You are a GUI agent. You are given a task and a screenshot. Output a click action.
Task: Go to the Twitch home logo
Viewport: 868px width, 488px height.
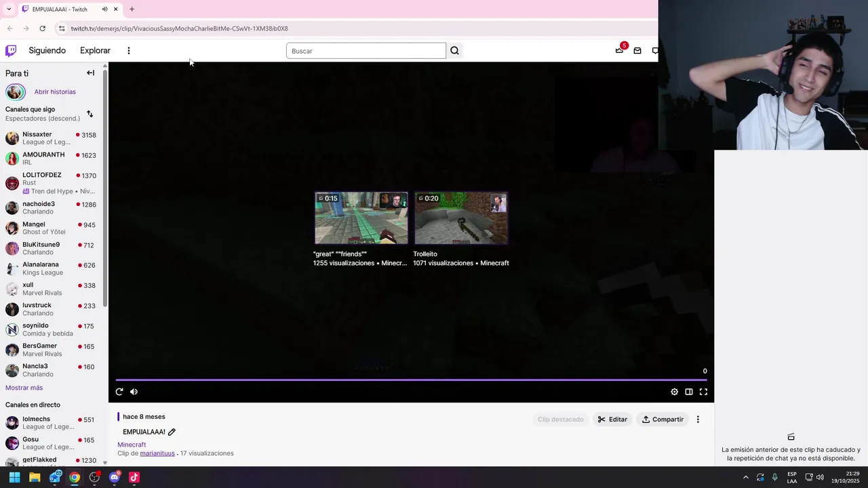(x=11, y=51)
